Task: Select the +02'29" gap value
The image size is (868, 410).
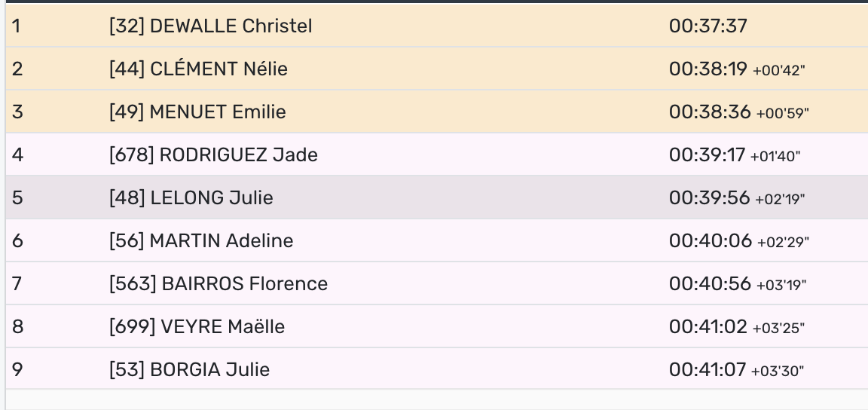Action: 783,243
